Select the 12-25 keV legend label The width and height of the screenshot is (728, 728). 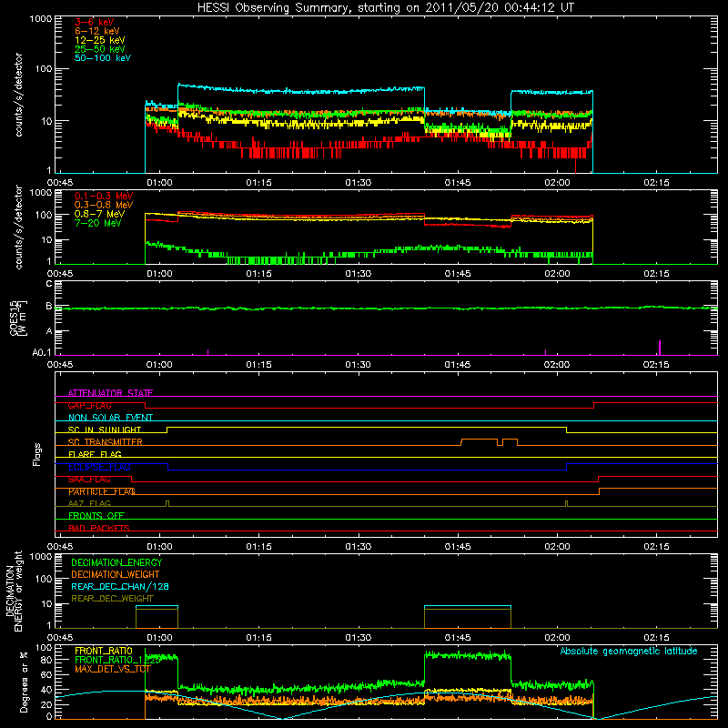pyautogui.click(x=99, y=40)
